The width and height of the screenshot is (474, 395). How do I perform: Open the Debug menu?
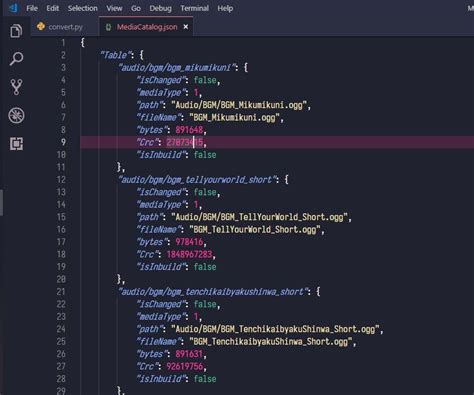coord(160,8)
